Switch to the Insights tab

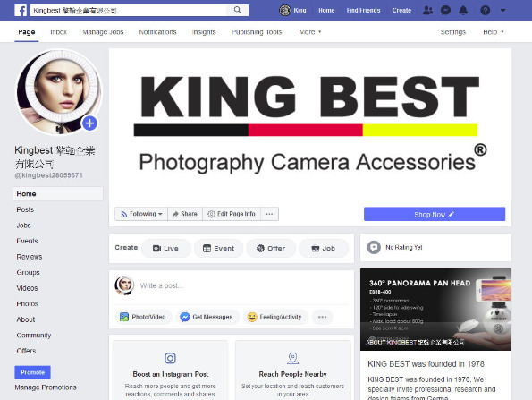coord(204,32)
